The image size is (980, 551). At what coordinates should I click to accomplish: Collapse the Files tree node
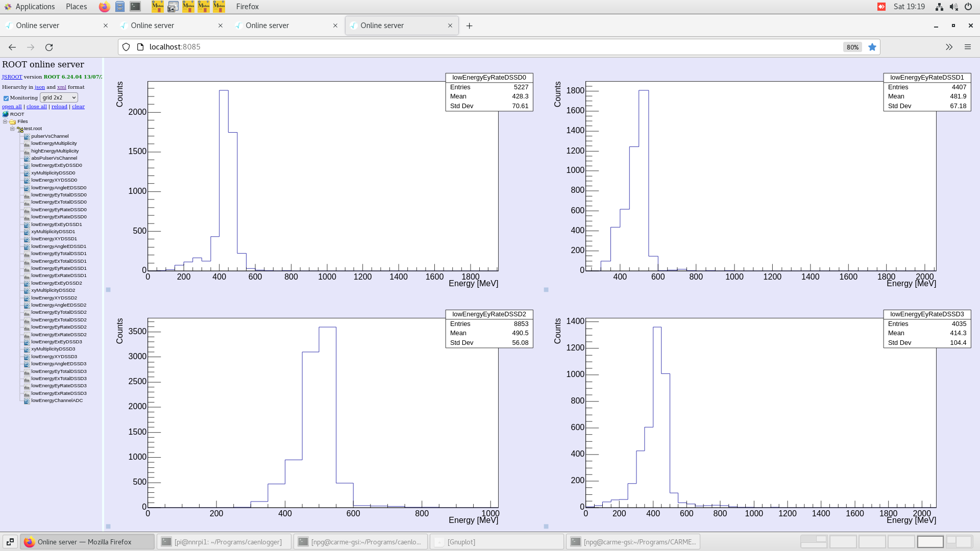tap(5, 122)
